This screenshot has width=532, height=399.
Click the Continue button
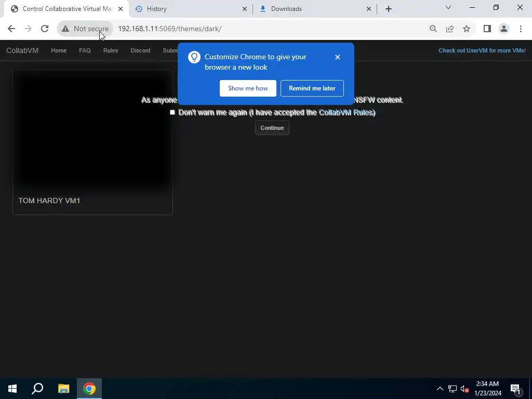272,128
